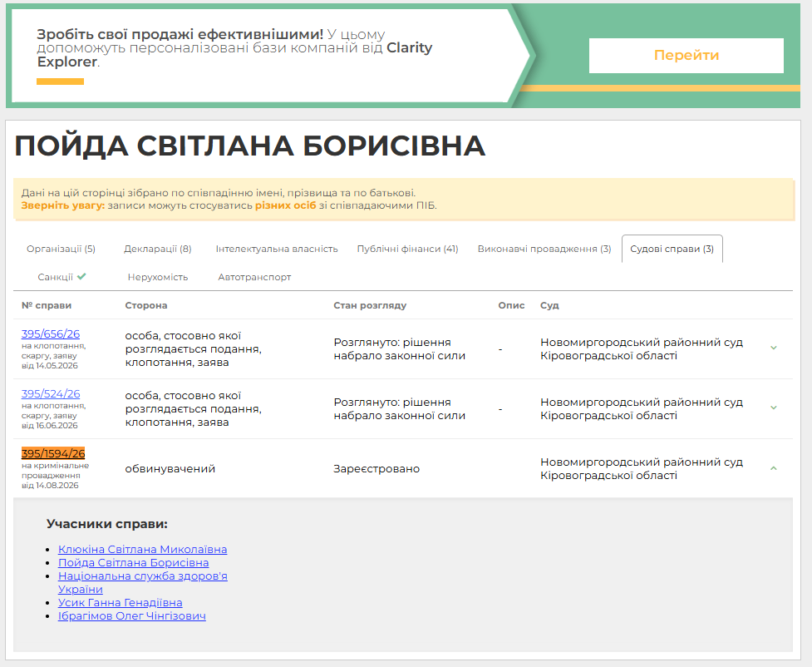
Task: Switch to Декларації (8) tab
Action: [158, 249]
